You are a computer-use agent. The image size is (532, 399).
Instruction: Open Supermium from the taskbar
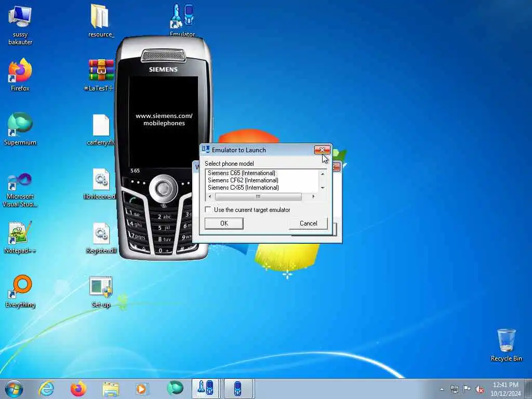175,388
